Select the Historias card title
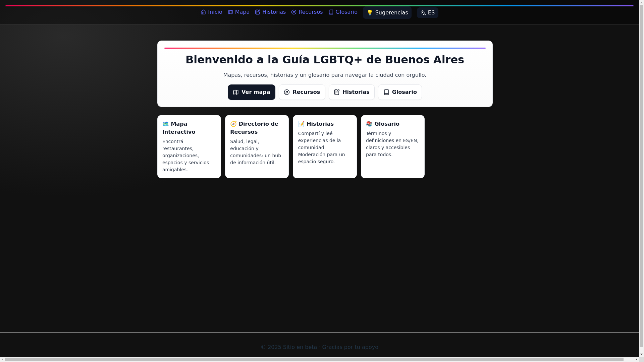 pyautogui.click(x=316, y=124)
